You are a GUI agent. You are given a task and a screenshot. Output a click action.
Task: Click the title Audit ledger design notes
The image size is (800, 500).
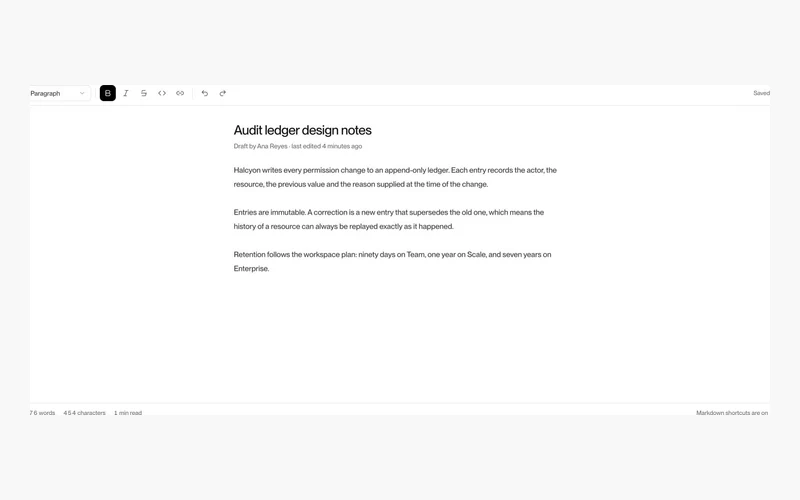[303, 131]
